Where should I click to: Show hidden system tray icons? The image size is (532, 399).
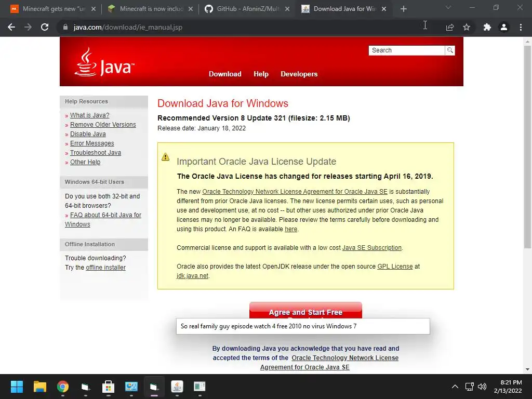point(455,387)
